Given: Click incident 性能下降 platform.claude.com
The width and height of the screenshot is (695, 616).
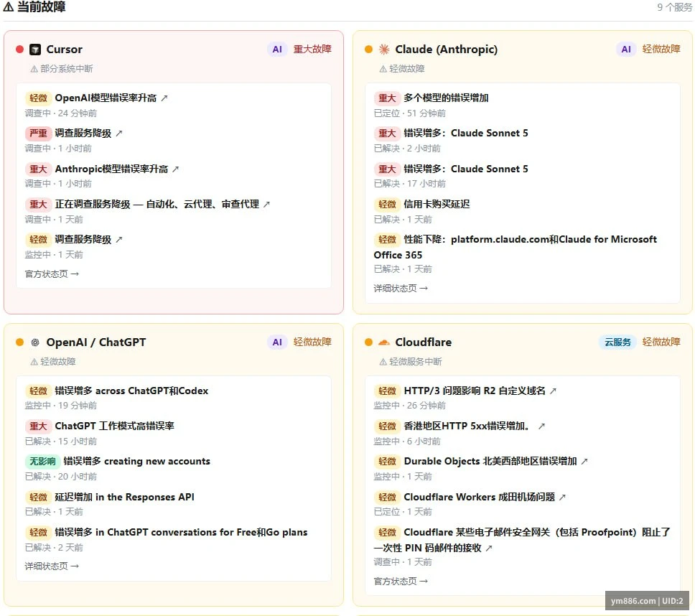Looking at the screenshot, I should pos(516,247).
